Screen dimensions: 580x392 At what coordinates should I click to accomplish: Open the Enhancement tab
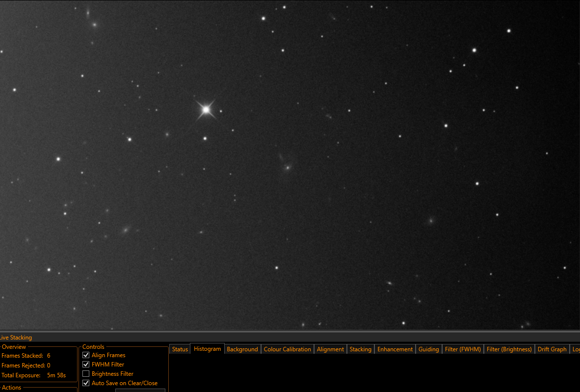(395, 349)
